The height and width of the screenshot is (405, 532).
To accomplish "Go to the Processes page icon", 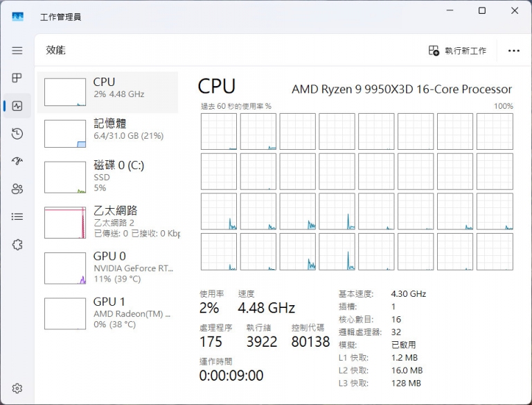I will [17, 78].
